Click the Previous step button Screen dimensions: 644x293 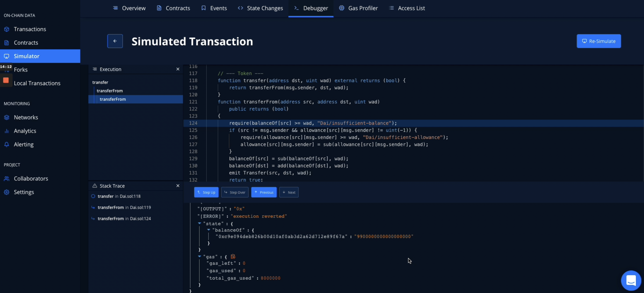coord(264,192)
